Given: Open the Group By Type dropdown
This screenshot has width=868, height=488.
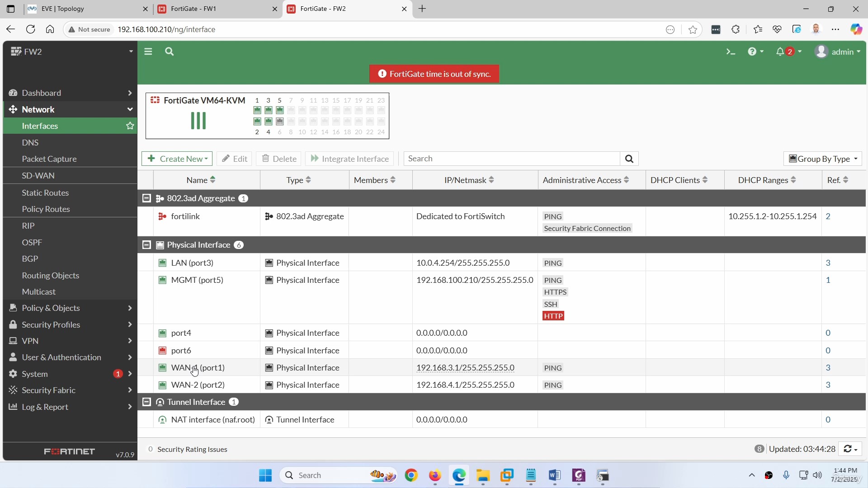Looking at the screenshot, I should click(x=823, y=159).
